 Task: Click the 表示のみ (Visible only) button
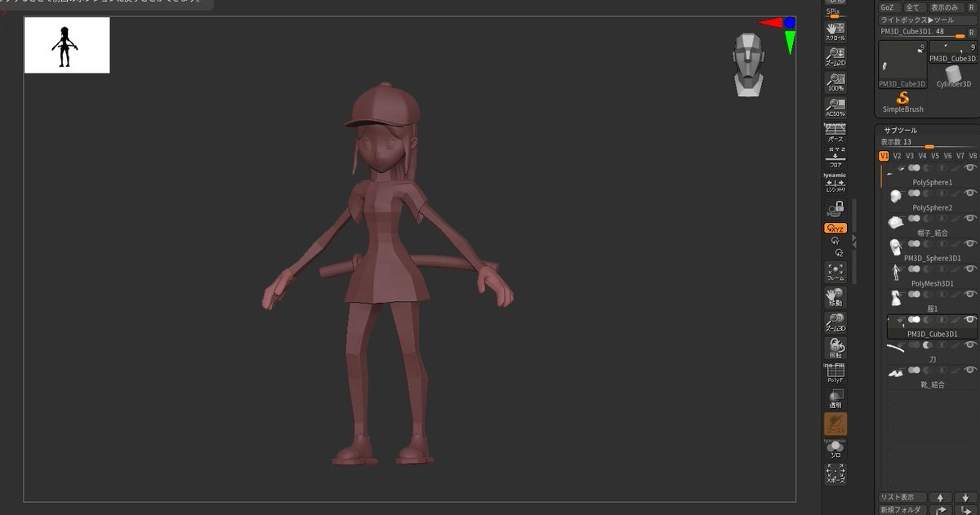click(x=947, y=7)
